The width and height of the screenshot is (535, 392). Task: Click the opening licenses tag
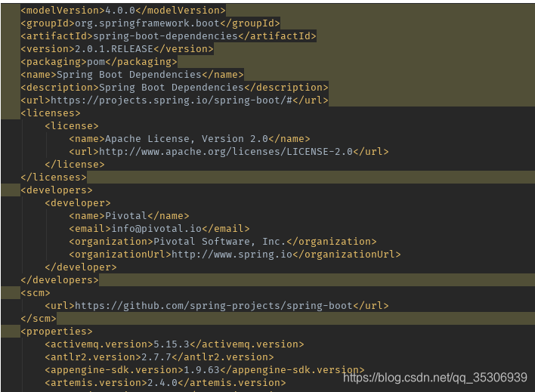pyautogui.click(x=51, y=113)
